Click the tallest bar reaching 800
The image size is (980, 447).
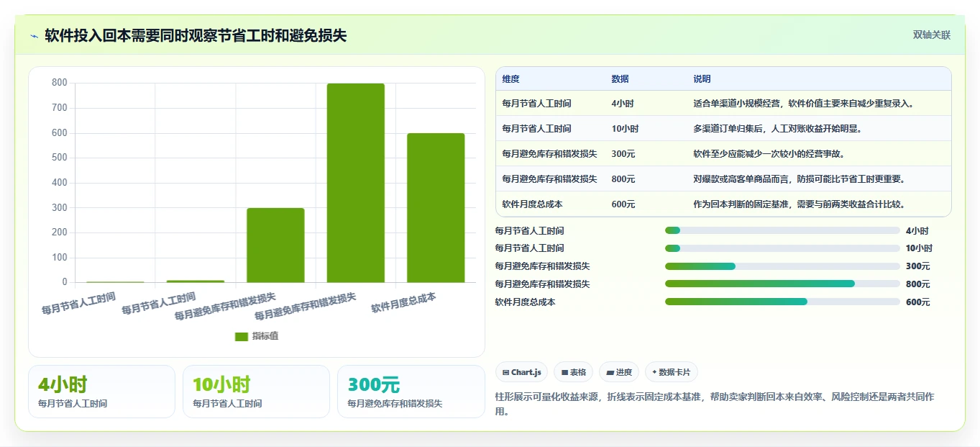356,183
